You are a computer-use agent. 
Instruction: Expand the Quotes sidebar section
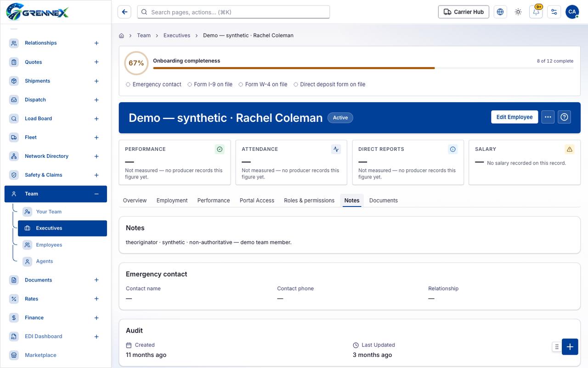(x=96, y=62)
